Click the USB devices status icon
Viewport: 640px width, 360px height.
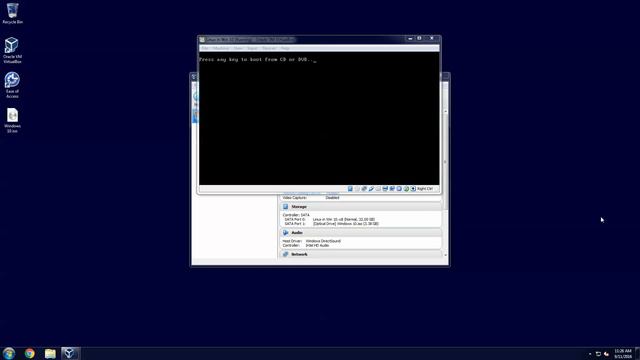point(371,189)
